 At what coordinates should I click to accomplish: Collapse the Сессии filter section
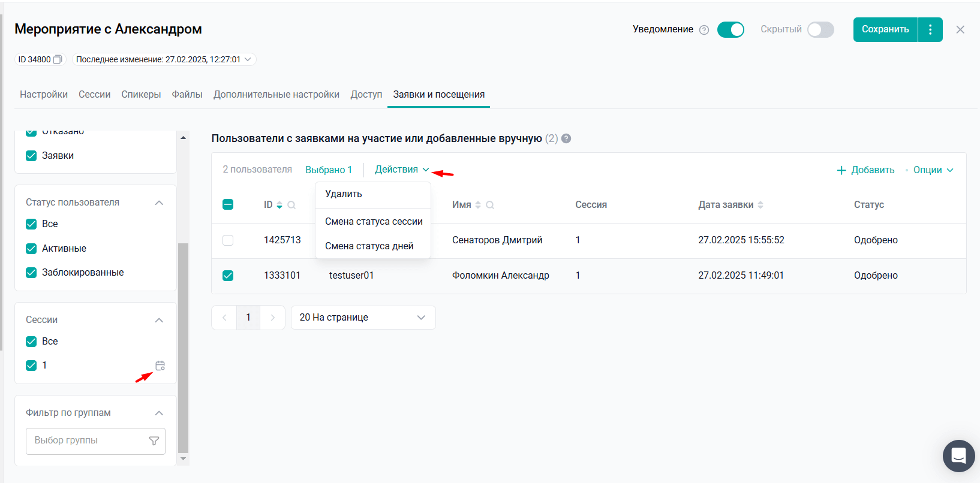point(159,320)
